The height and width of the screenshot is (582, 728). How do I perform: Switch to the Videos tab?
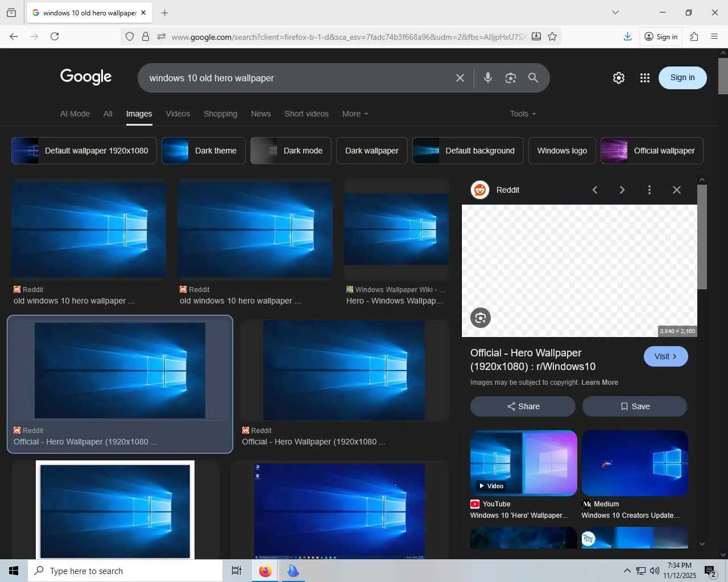(178, 114)
